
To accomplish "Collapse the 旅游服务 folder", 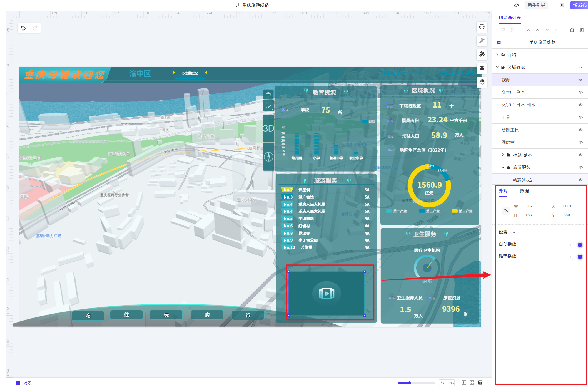I will [x=503, y=167].
